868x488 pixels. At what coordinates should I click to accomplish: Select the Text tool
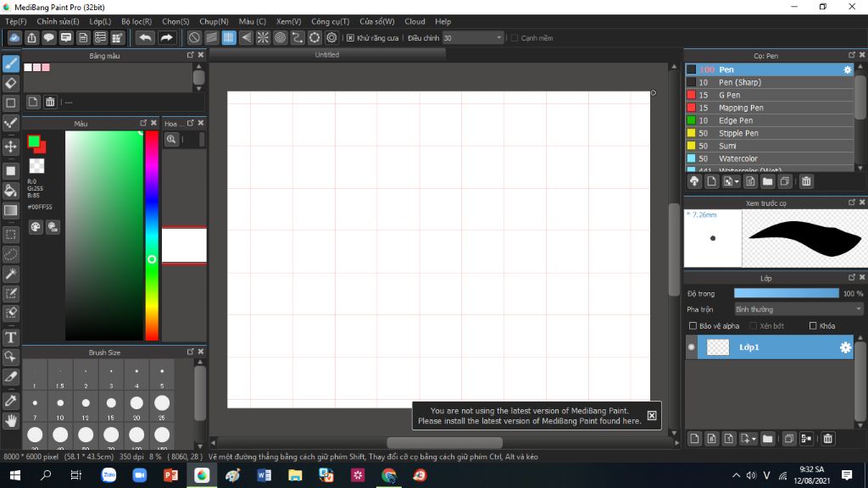(x=10, y=337)
